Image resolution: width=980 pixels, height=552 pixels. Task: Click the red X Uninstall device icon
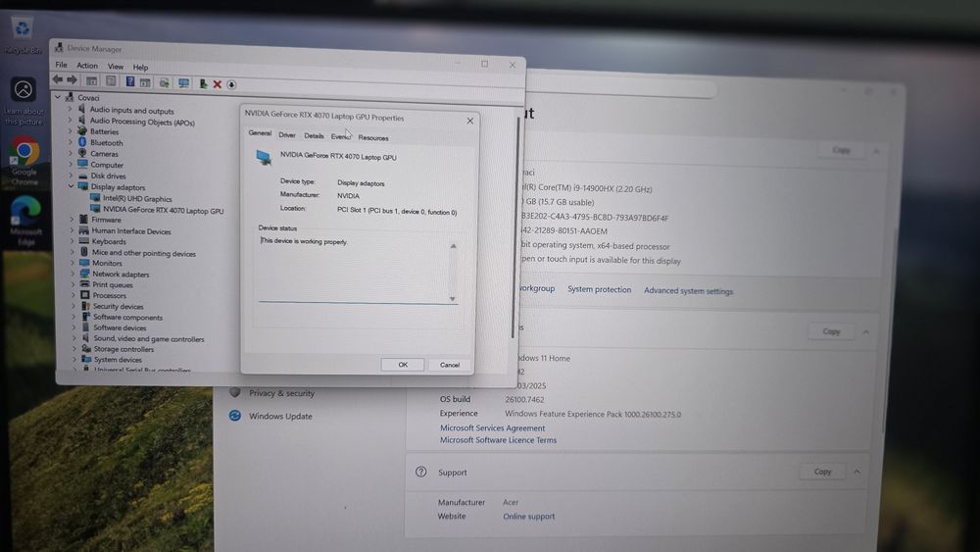217,84
